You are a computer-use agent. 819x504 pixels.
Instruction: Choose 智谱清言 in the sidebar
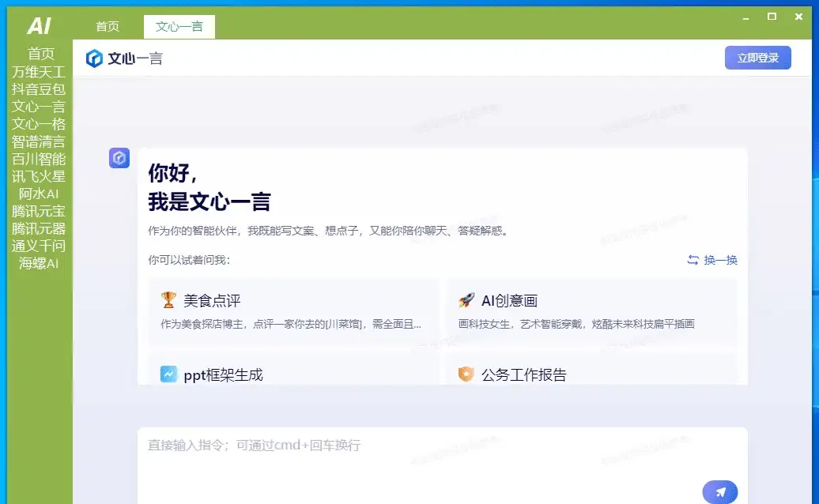click(39, 141)
